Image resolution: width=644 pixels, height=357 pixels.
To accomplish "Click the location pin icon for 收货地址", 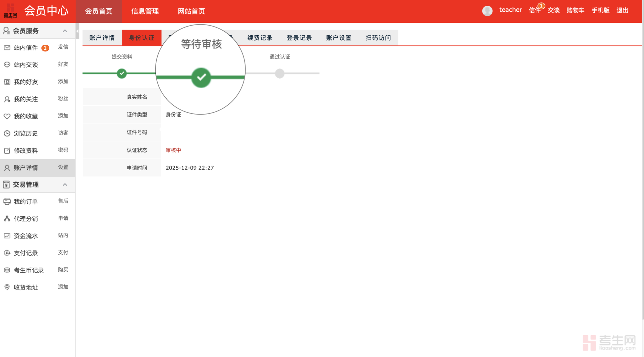I will click(7, 287).
